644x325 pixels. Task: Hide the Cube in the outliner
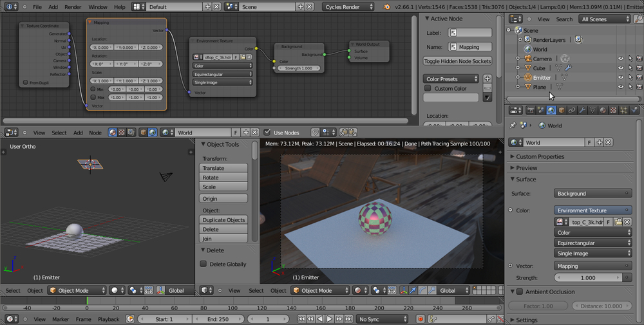621,68
